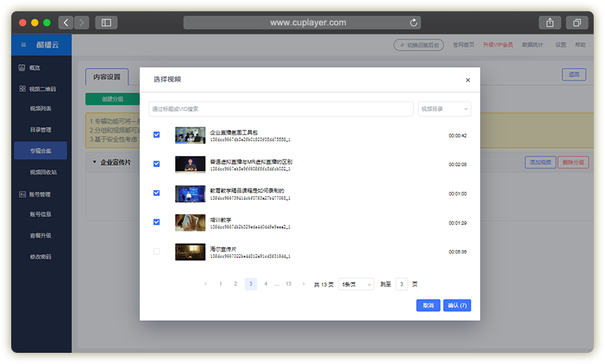
Task: Open the Safari tabs overview icon
Action: [577, 22]
